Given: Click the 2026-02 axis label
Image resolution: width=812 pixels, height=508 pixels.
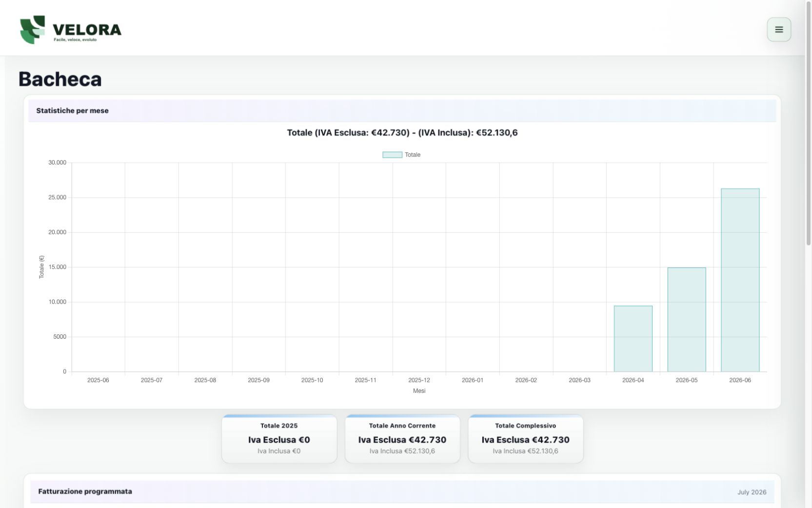Looking at the screenshot, I should coord(526,380).
